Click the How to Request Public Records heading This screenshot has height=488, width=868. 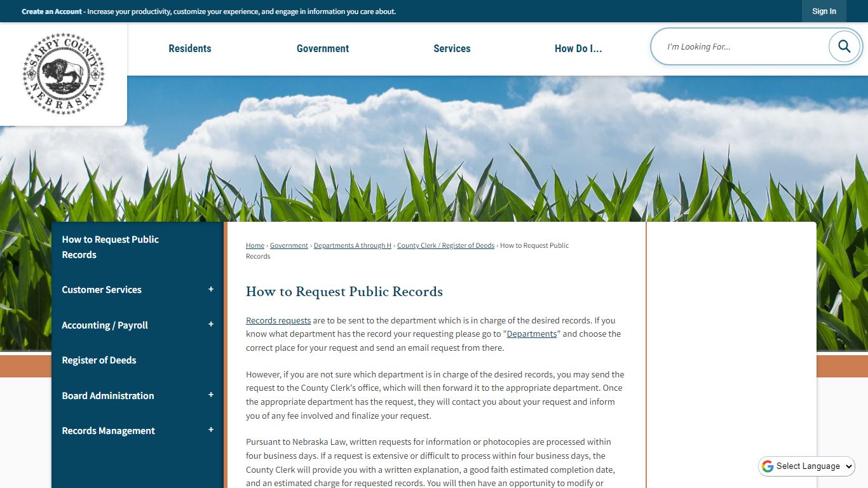(344, 292)
